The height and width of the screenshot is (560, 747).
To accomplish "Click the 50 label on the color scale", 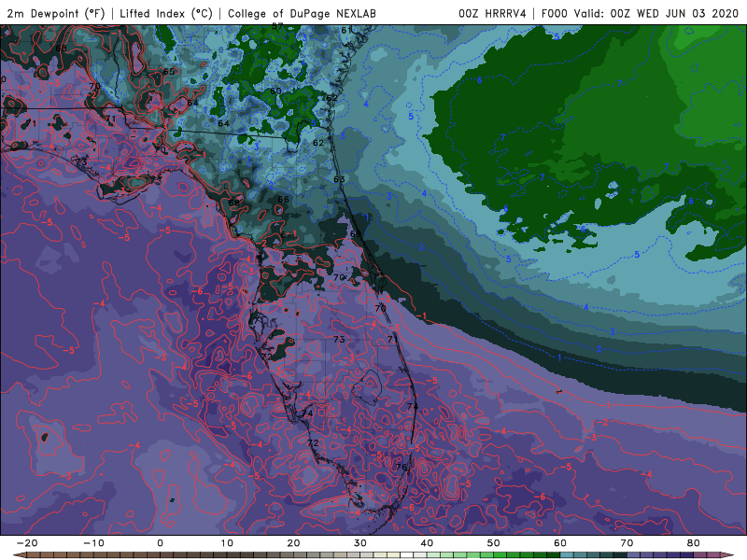I will click(494, 543).
